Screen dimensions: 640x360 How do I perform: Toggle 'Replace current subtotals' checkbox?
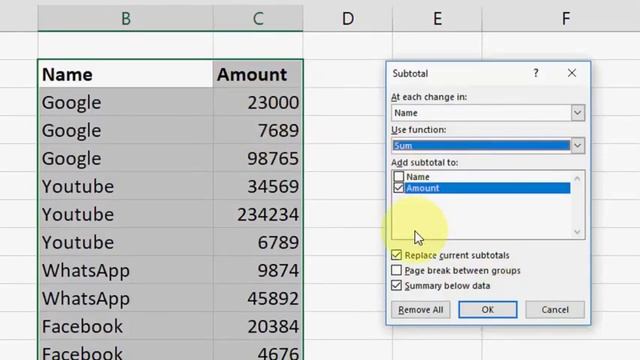tap(396, 255)
